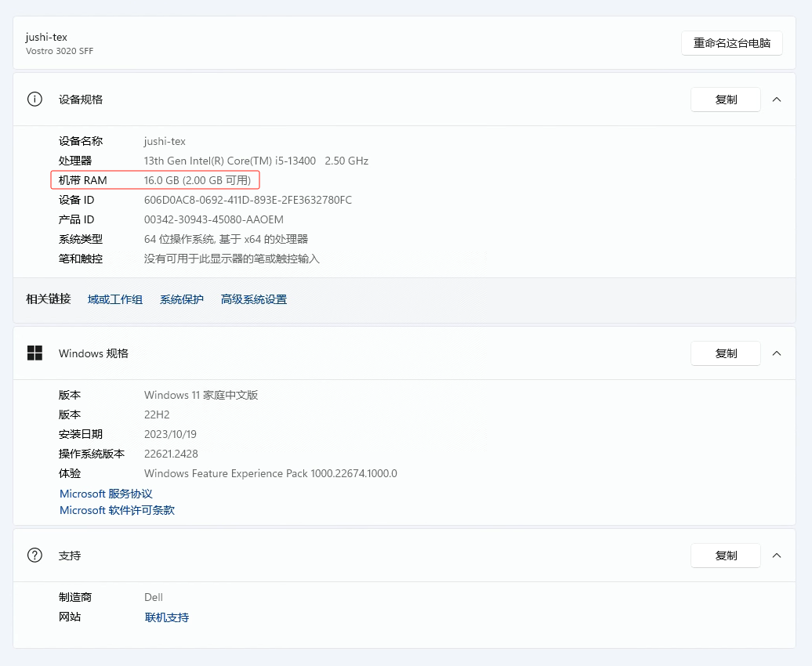Click the install date value 2023/10/19

[x=170, y=434]
